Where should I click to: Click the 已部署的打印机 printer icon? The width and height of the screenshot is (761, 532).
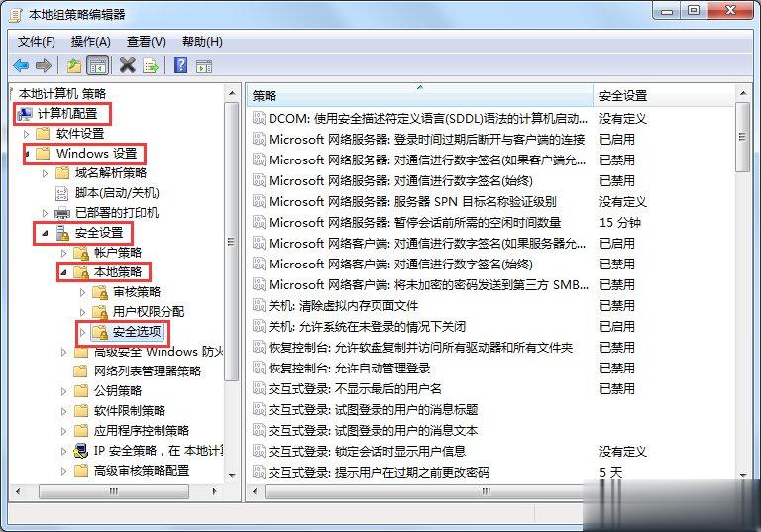[x=62, y=213]
